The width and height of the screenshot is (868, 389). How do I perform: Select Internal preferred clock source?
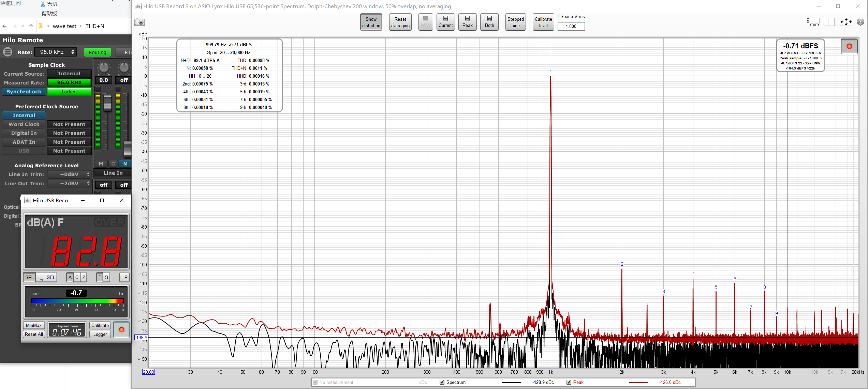24,115
